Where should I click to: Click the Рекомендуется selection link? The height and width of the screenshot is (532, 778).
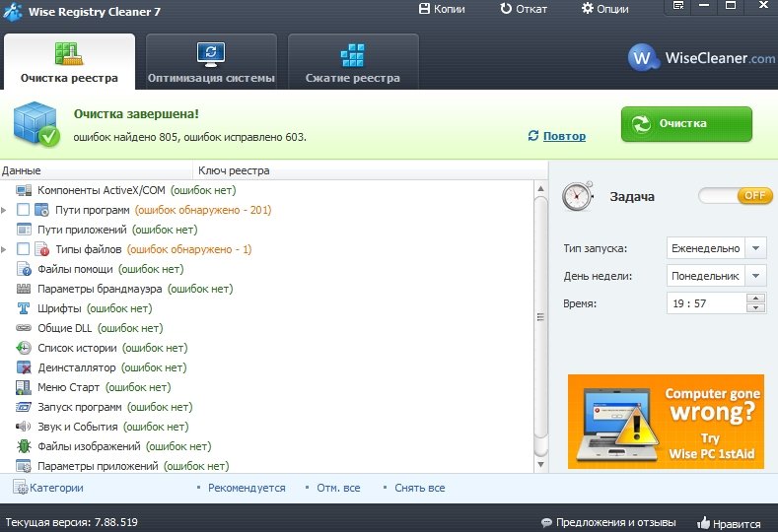247,488
